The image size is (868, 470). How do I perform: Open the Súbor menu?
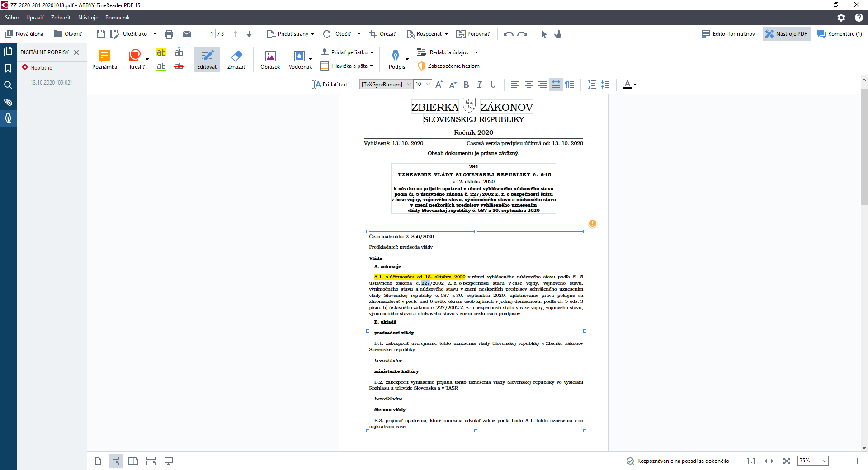12,18
